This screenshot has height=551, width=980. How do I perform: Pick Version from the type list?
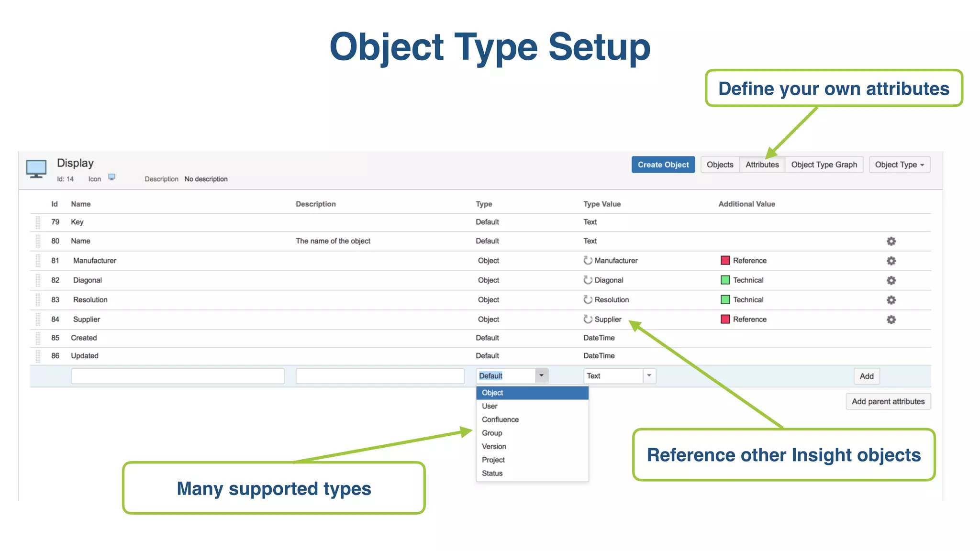click(x=532, y=446)
